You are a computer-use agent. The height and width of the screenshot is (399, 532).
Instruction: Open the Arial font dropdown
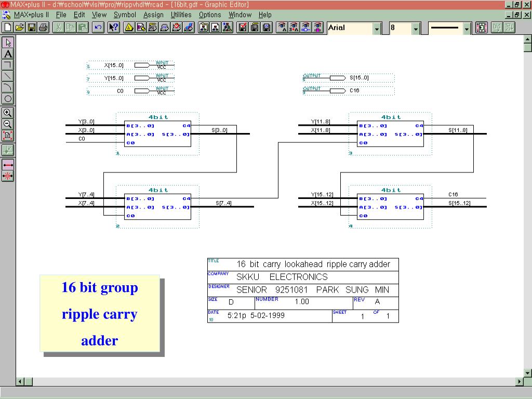(x=377, y=29)
